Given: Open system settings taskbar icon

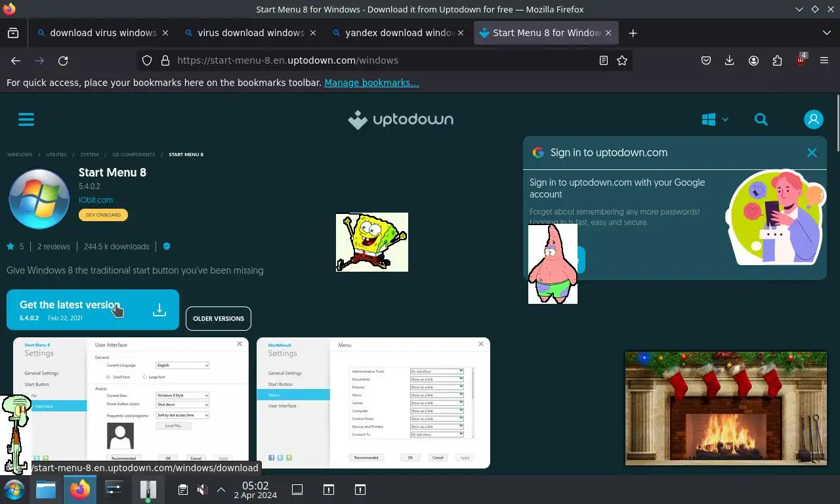Looking at the screenshot, I should tap(114, 490).
